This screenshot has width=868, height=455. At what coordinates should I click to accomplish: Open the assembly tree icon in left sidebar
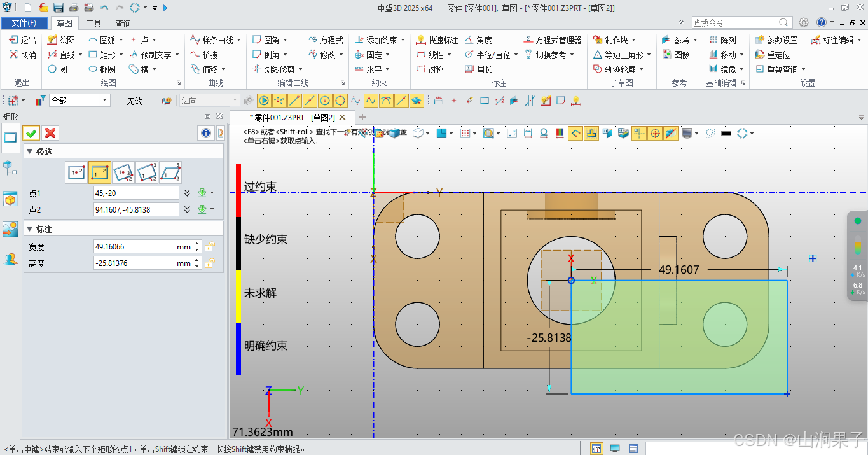coord(10,168)
